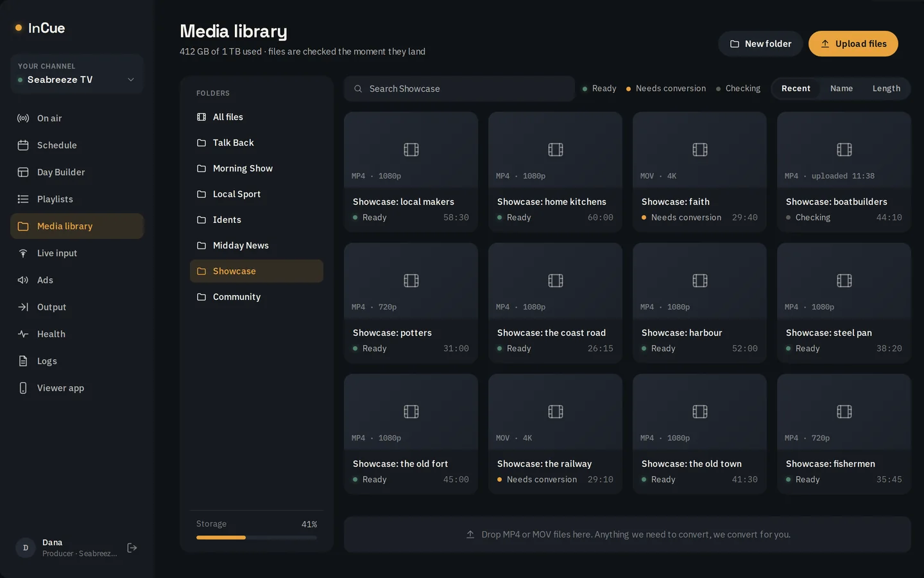The image size is (924, 578).
Task: Click the Checking legend label
Action: (742, 89)
